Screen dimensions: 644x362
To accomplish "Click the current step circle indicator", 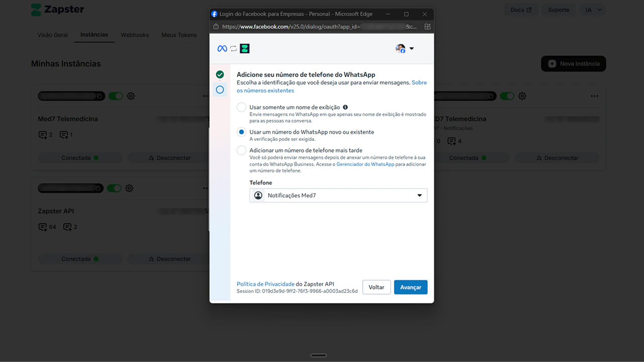I will coord(220,89).
